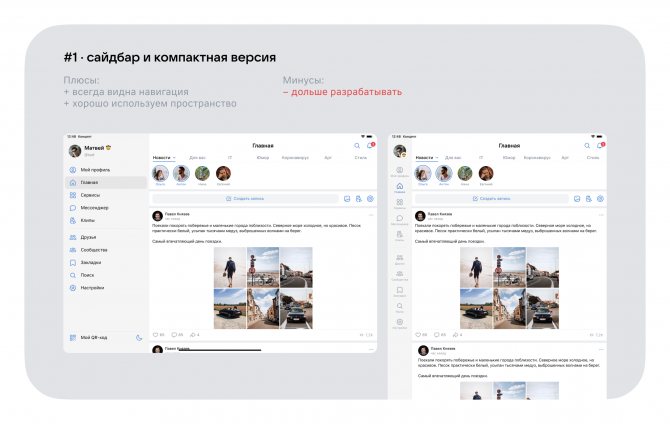Switch to Для вас tab in the wide mockup
The width and height of the screenshot is (670, 424).
click(x=197, y=158)
